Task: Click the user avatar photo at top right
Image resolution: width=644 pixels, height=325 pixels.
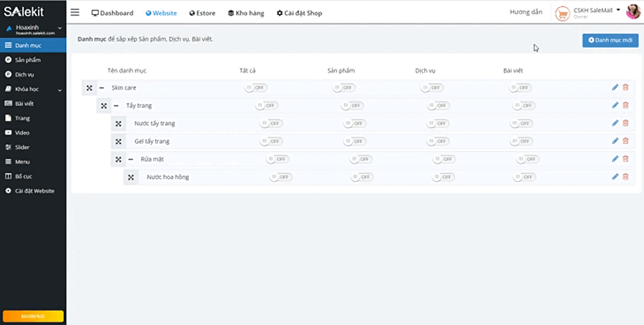Action: tap(633, 12)
